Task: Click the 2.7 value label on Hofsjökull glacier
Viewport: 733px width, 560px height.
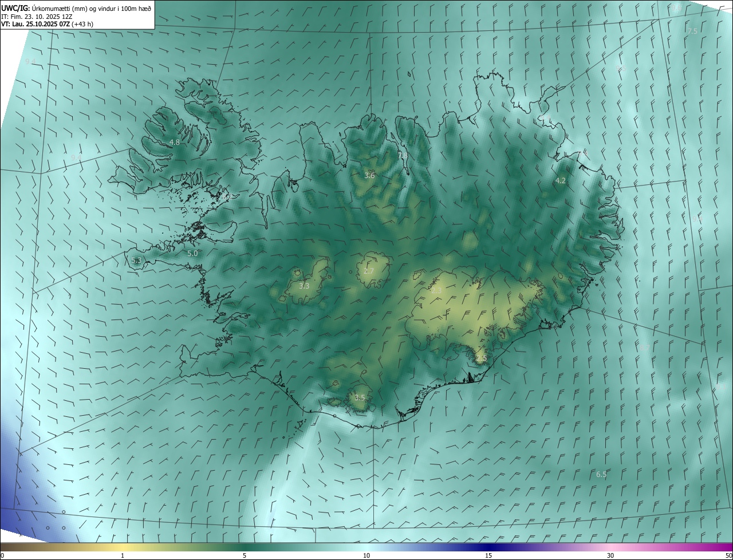Action: tap(369, 271)
